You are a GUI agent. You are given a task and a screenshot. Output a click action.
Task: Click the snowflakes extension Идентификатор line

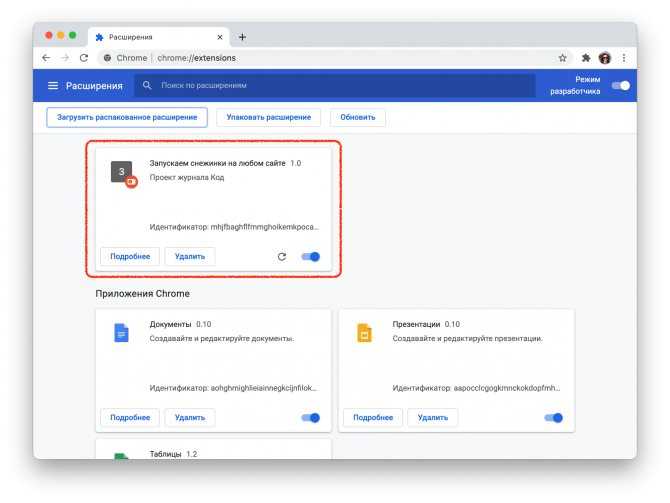coord(234,227)
